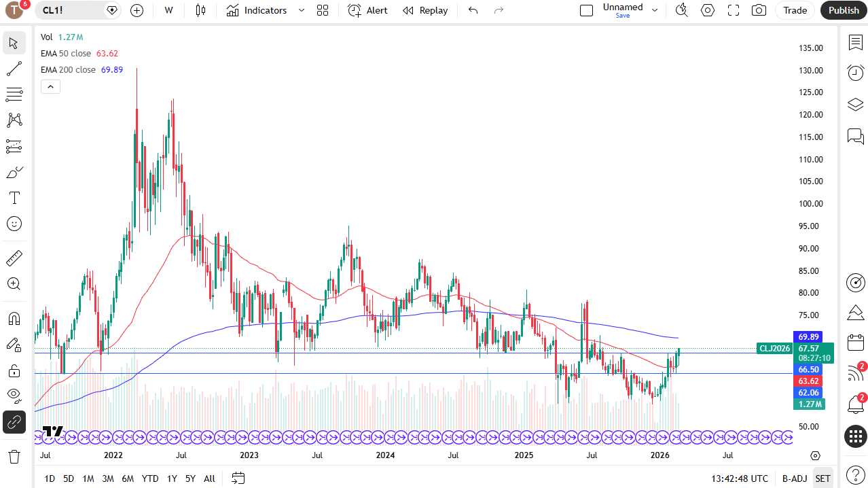
Task: Select the ruler measure tool
Action: coord(14,258)
